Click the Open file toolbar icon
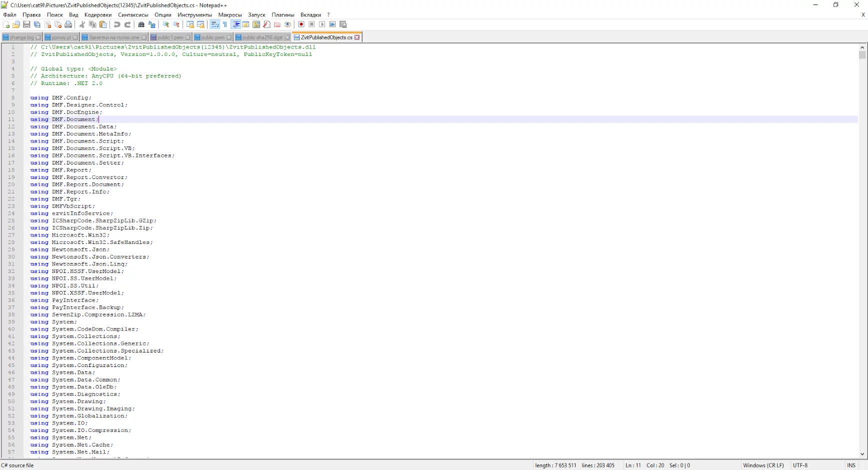 (16, 24)
